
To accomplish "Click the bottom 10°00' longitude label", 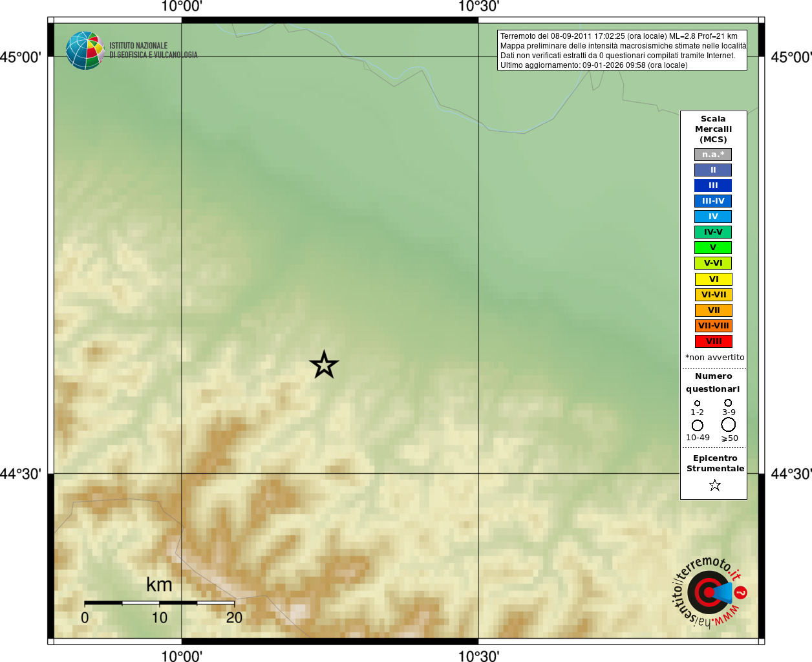I will (x=182, y=656).
